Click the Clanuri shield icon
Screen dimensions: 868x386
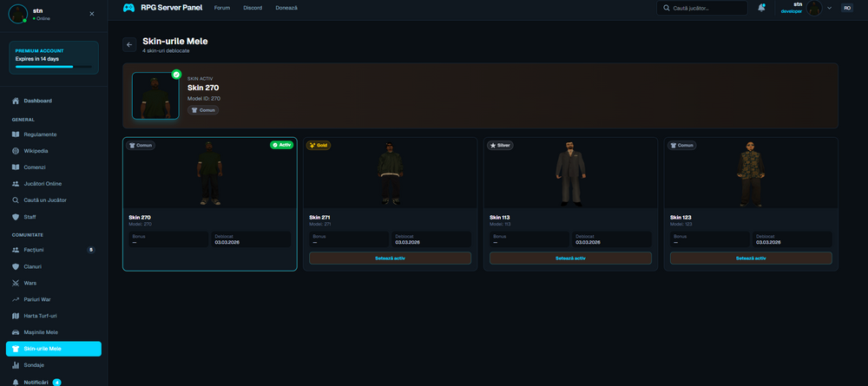point(16,266)
